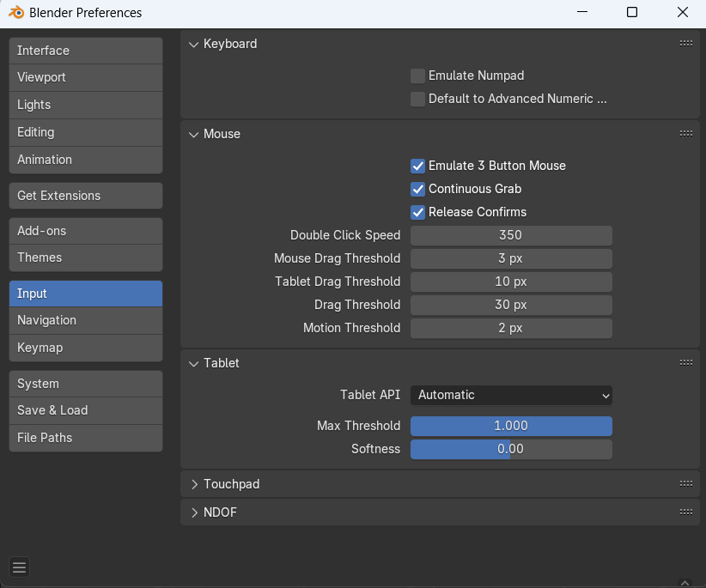Go to the Lights tab
Image resolution: width=706 pixels, height=588 pixels.
86,105
